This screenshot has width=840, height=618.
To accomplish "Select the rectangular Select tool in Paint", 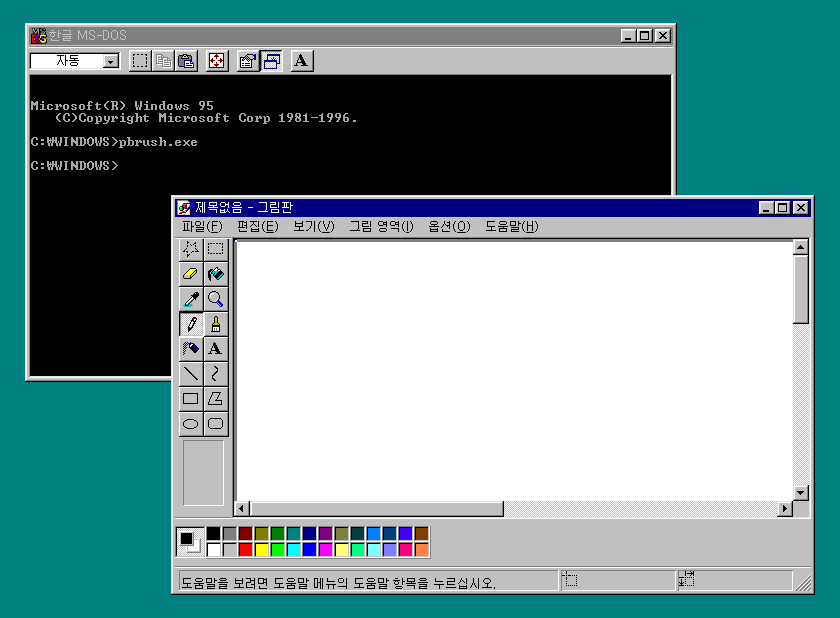I will [215, 249].
